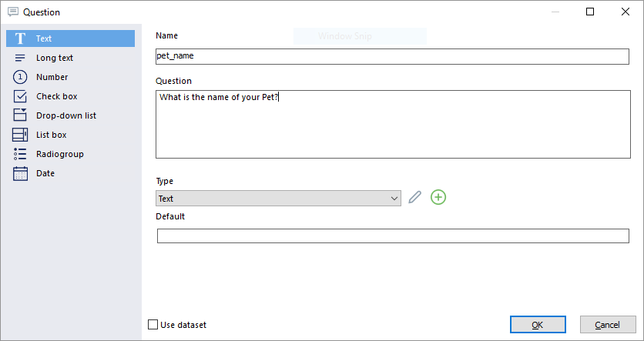
Task: Click the Drop-down list sidebar icon
Action: 20,115
